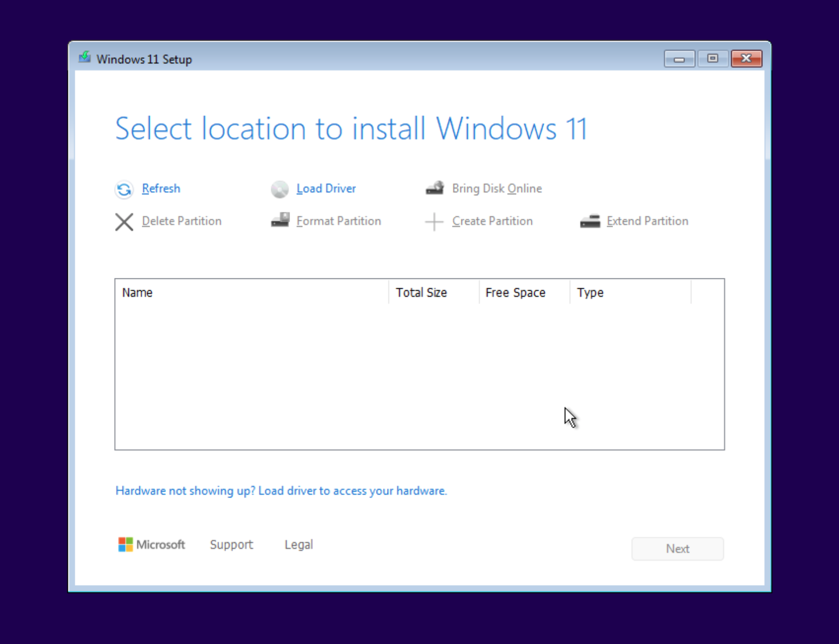Choose the Extend Partition text

(647, 221)
